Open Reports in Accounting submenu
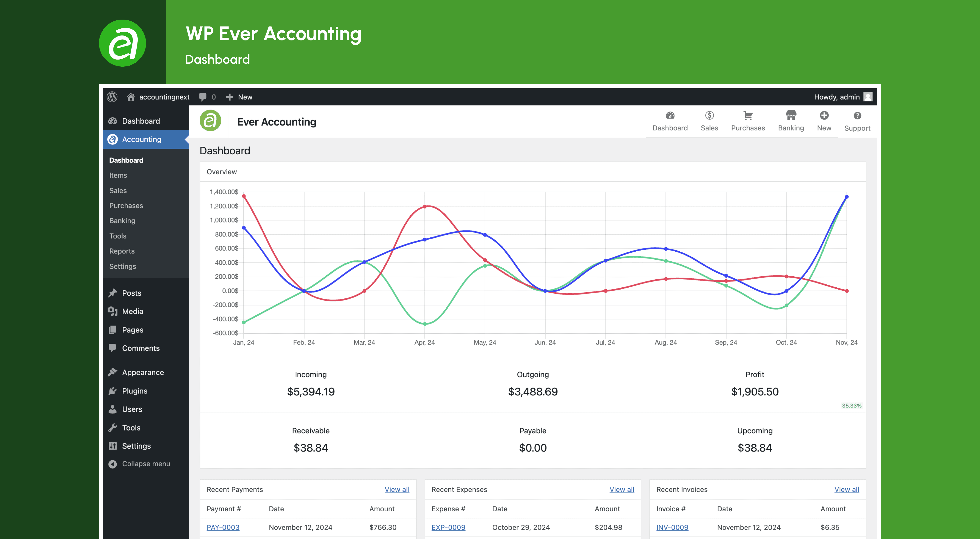This screenshot has height=539, width=980. pyautogui.click(x=122, y=251)
